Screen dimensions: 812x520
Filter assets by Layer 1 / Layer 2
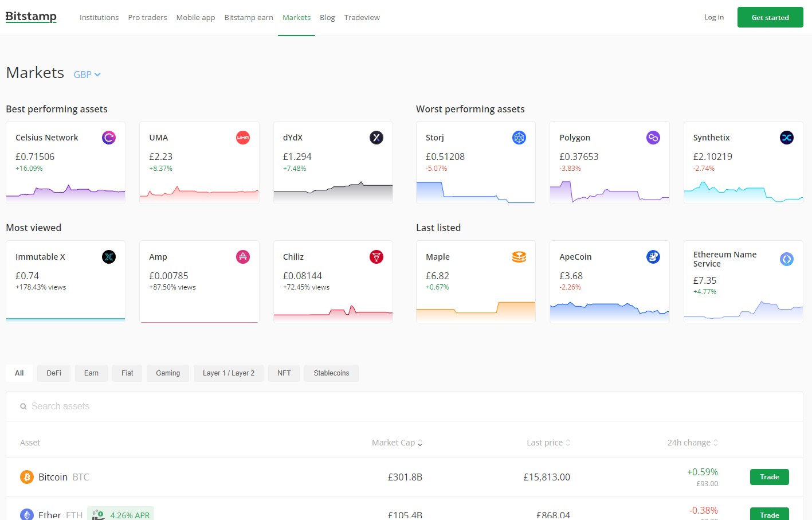pyautogui.click(x=229, y=373)
